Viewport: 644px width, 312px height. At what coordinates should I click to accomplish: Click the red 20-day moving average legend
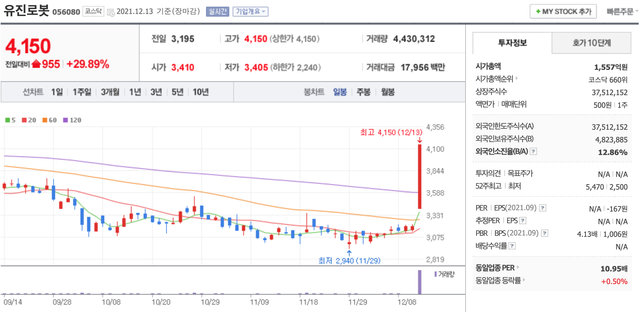point(29,120)
